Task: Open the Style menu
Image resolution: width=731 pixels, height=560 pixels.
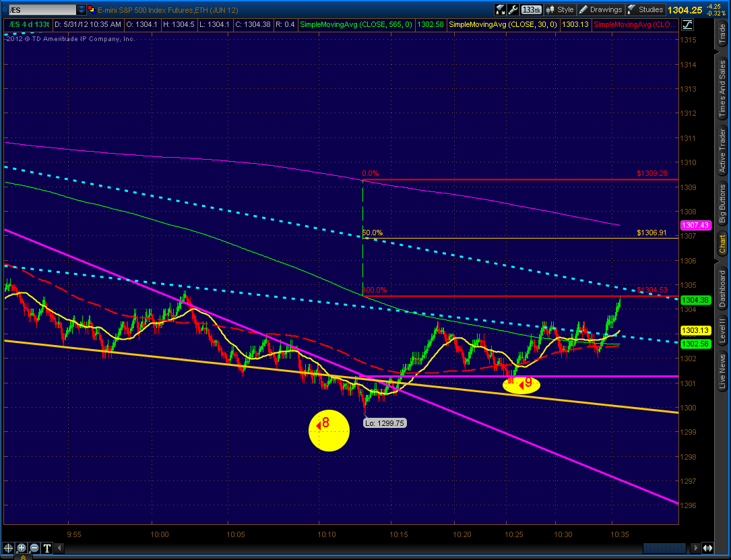Action: [x=560, y=9]
